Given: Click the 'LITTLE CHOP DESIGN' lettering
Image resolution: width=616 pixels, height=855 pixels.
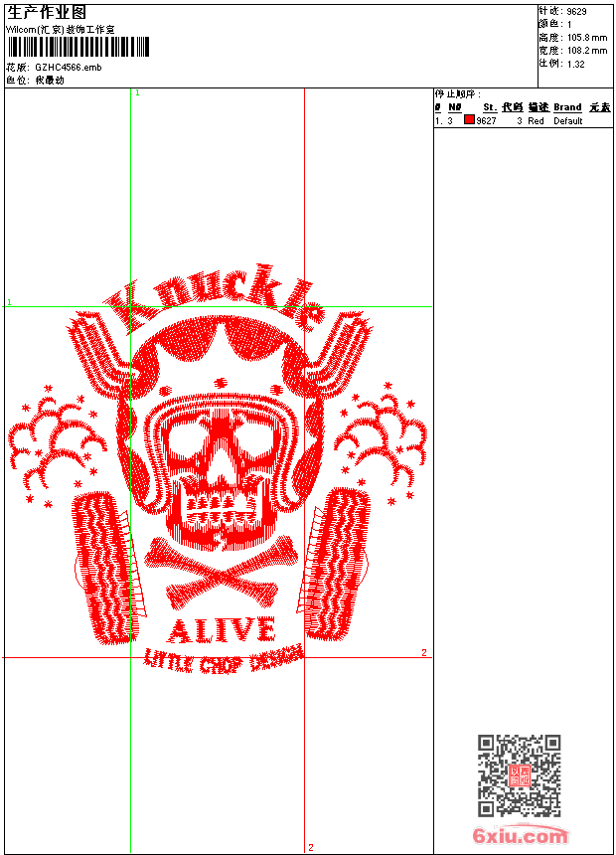Looking at the screenshot, I should [x=224, y=660].
